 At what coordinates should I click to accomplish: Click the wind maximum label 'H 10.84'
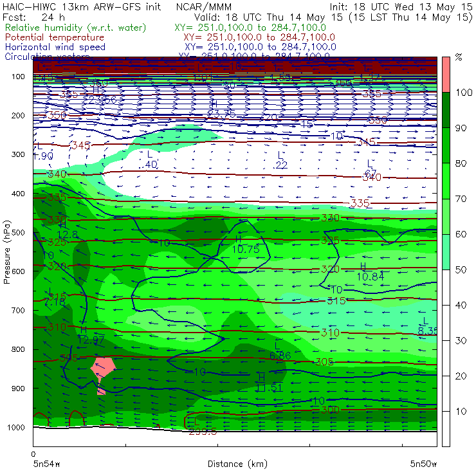370,271
